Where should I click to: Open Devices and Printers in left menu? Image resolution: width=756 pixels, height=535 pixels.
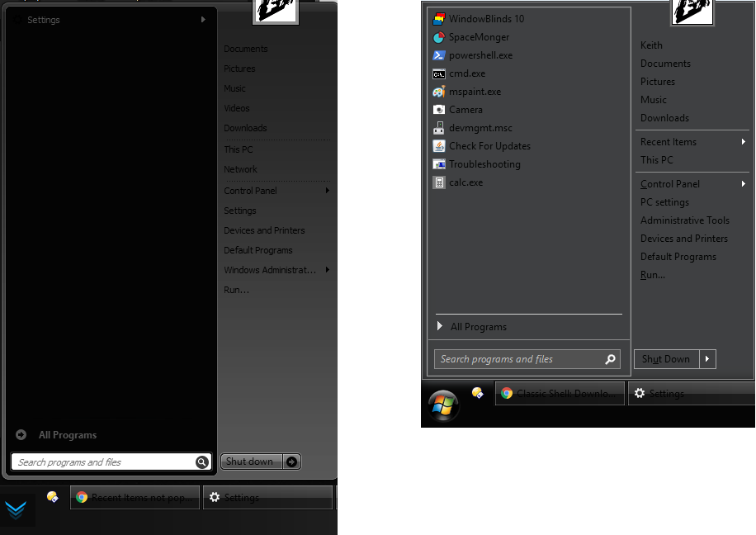click(x=264, y=230)
